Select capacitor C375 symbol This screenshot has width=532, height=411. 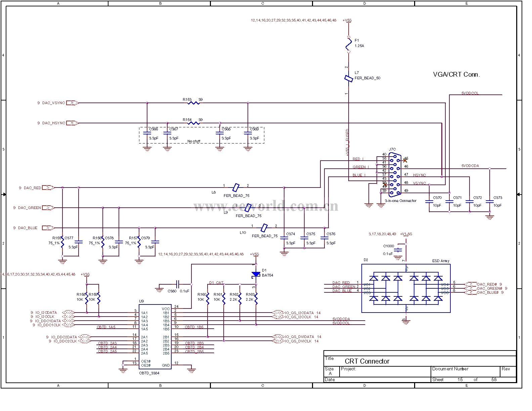tap(304, 238)
